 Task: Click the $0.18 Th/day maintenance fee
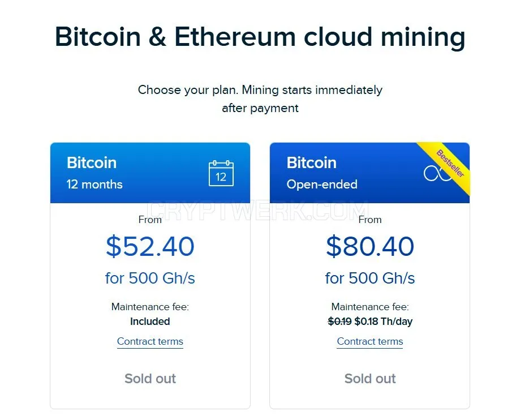click(x=384, y=322)
